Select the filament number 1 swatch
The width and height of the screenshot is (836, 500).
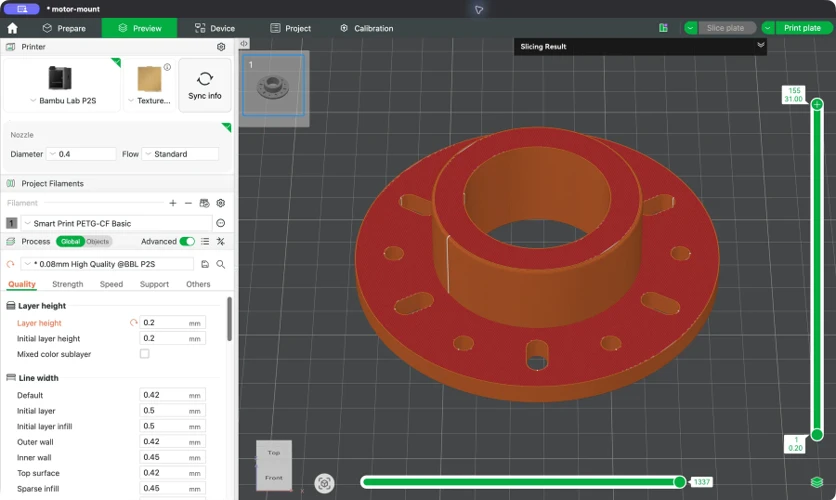click(x=11, y=223)
